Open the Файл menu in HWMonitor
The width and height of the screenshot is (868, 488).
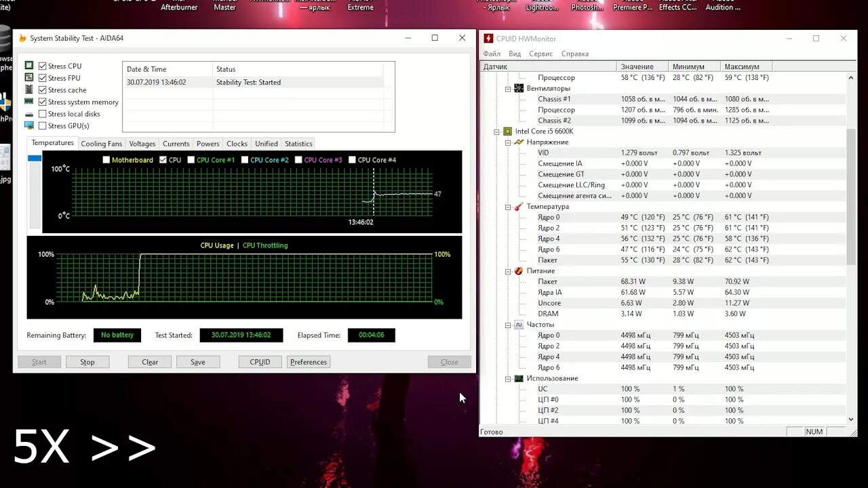pos(492,54)
